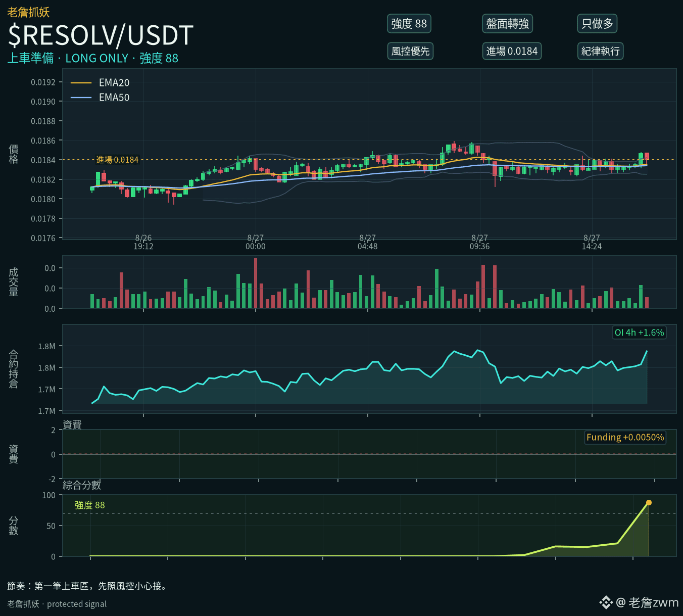Click the last candle on price chart
This screenshot has height=616, width=683.
[647, 158]
